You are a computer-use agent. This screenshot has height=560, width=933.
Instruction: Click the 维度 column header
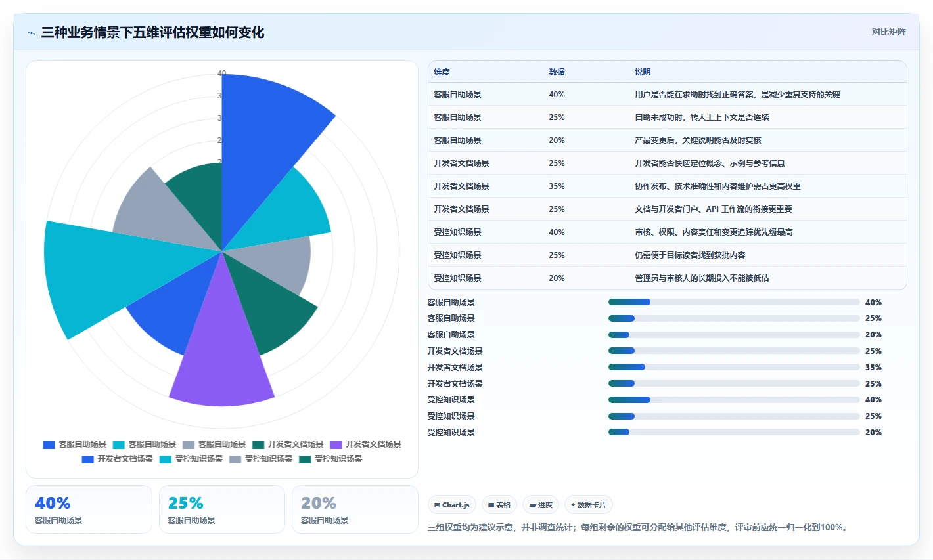pos(442,72)
